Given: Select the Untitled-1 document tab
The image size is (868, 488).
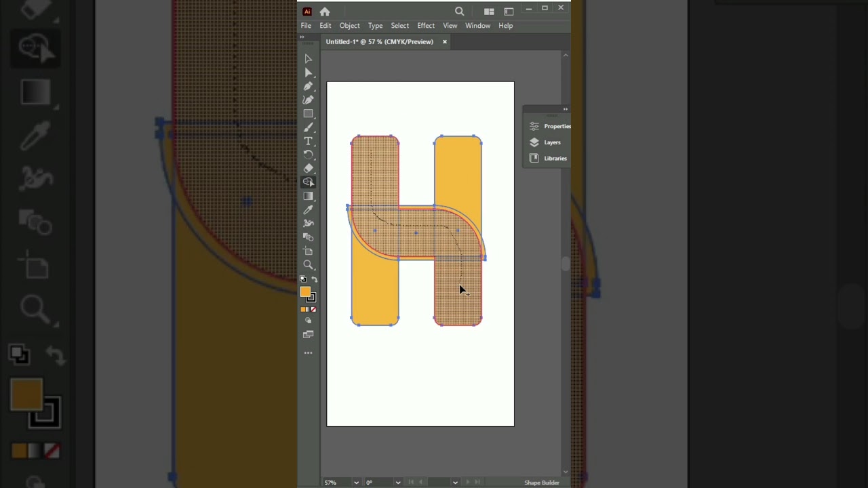Looking at the screenshot, I should click(x=379, y=42).
